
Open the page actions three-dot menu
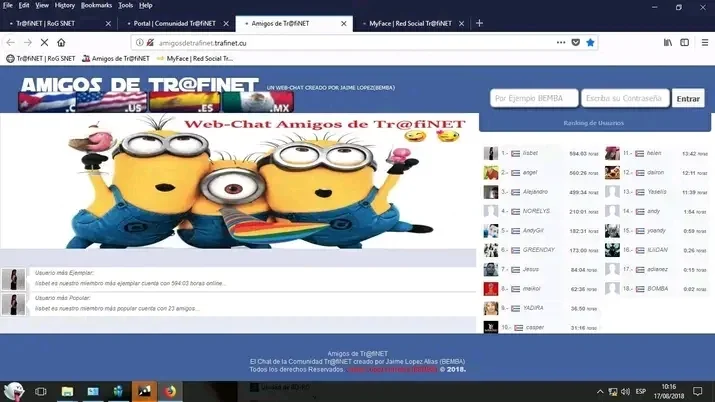tap(561, 42)
